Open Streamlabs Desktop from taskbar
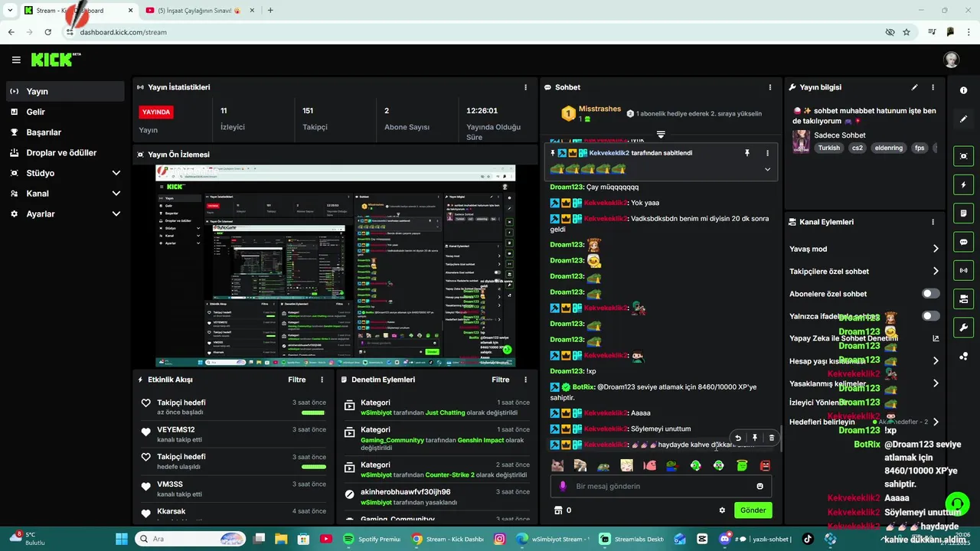Image resolution: width=980 pixels, height=551 pixels. [x=632, y=539]
